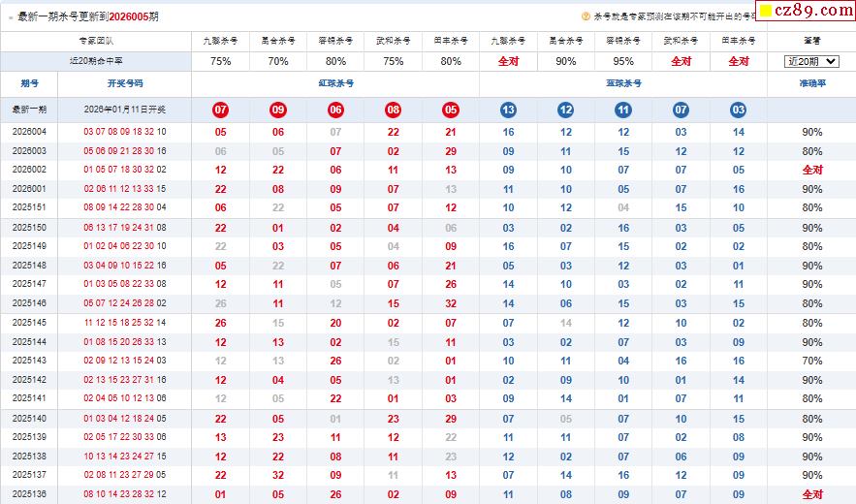Click the red ball numbered 09
The image size is (856, 504).
coord(278,110)
